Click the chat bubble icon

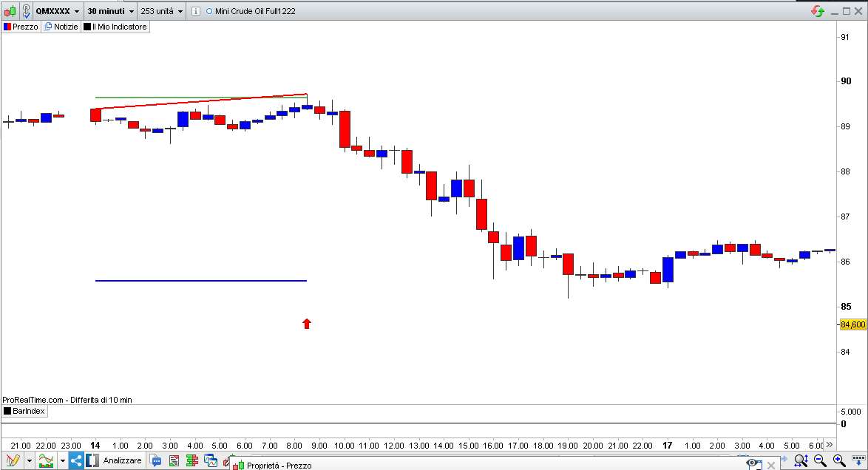pyautogui.click(x=155, y=460)
